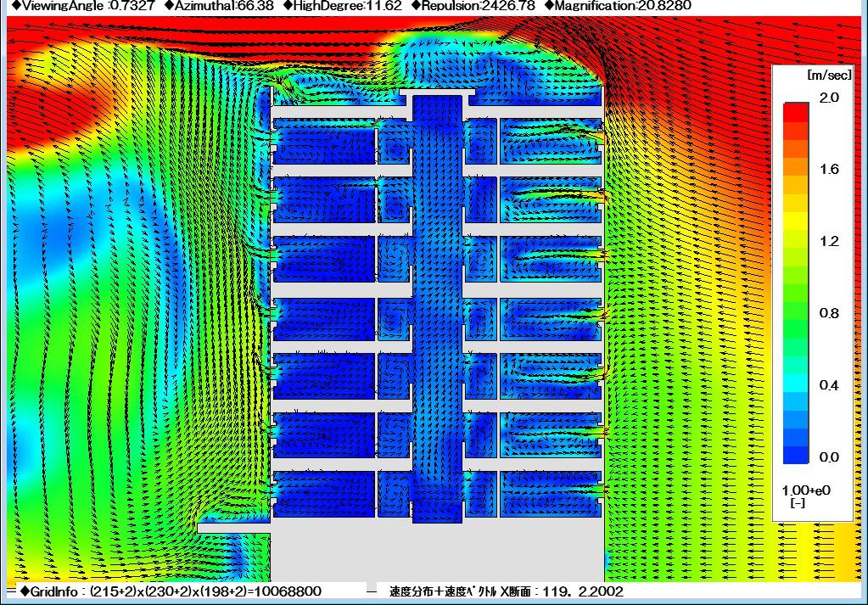Screen dimensions: 868x605
Task: Click the 0.0 legend scale value
Action: (829, 457)
